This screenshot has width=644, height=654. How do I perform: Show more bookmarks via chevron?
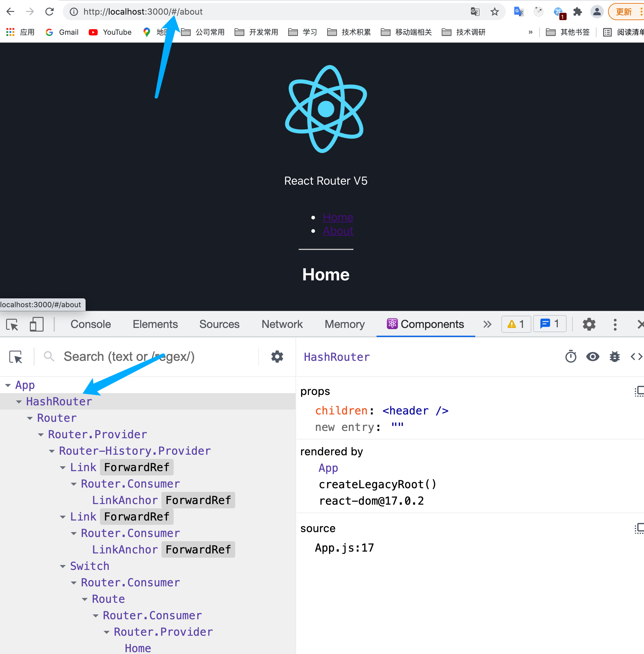[530, 32]
